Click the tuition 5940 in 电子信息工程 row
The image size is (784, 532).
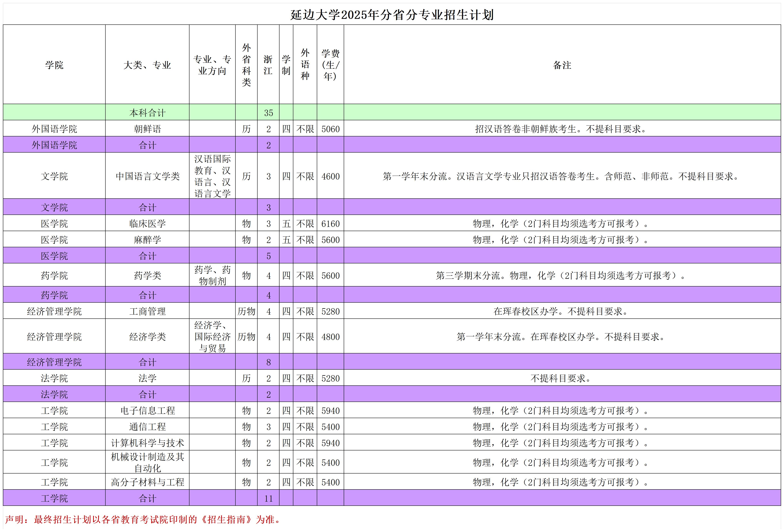coord(330,410)
